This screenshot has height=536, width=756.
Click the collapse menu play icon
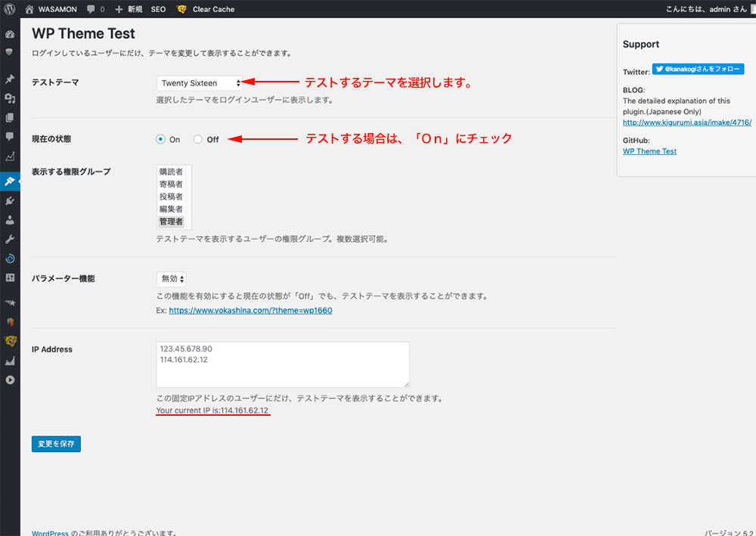tap(10, 380)
